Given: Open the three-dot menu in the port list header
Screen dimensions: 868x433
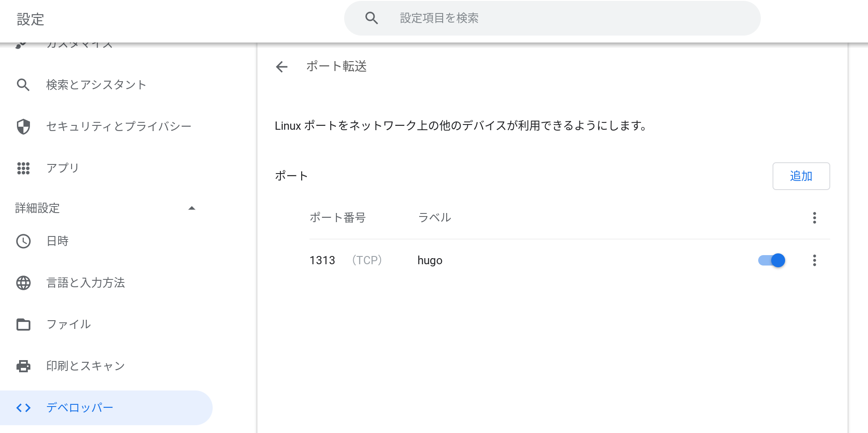Looking at the screenshot, I should click(x=814, y=218).
